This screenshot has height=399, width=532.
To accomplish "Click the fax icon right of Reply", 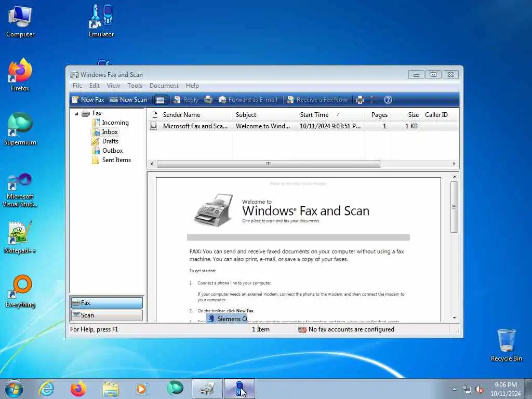I will tap(208, 100).
